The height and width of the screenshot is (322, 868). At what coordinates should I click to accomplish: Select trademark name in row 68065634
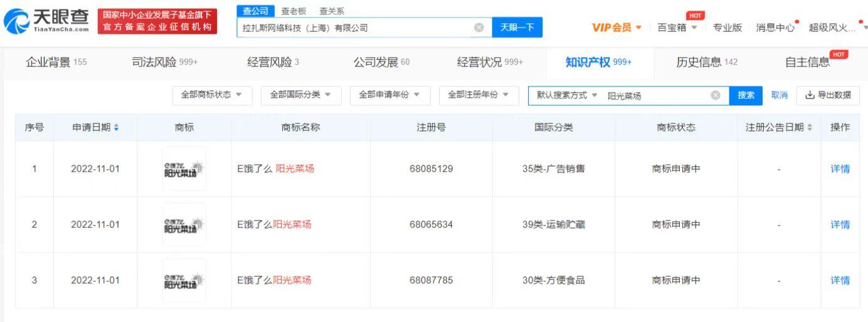(274, 224)
